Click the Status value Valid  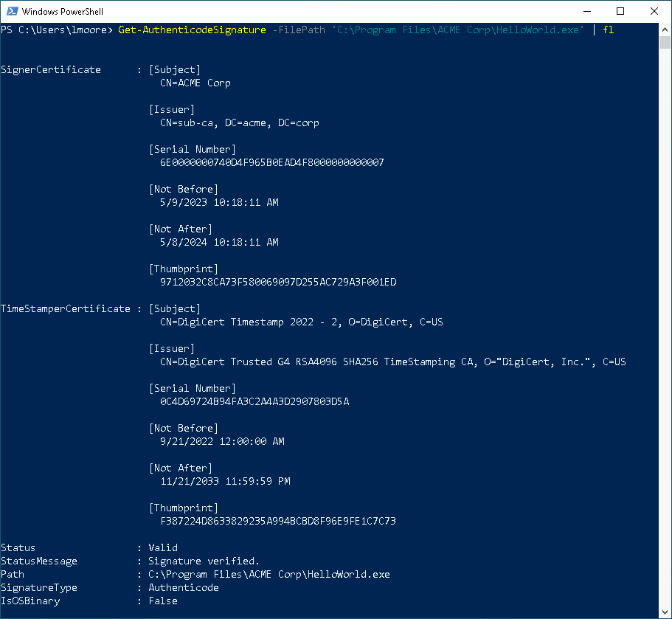point(163,547)
